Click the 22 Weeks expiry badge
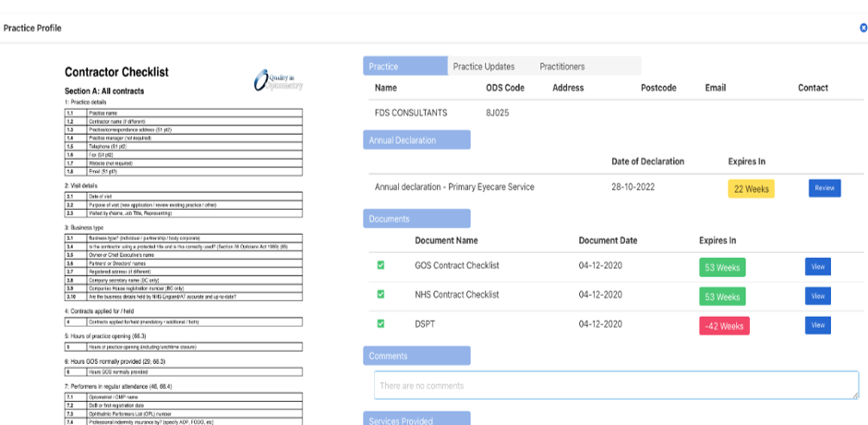Image resolution: width=868 pixels, height=425 pixels. coord(752,188)
